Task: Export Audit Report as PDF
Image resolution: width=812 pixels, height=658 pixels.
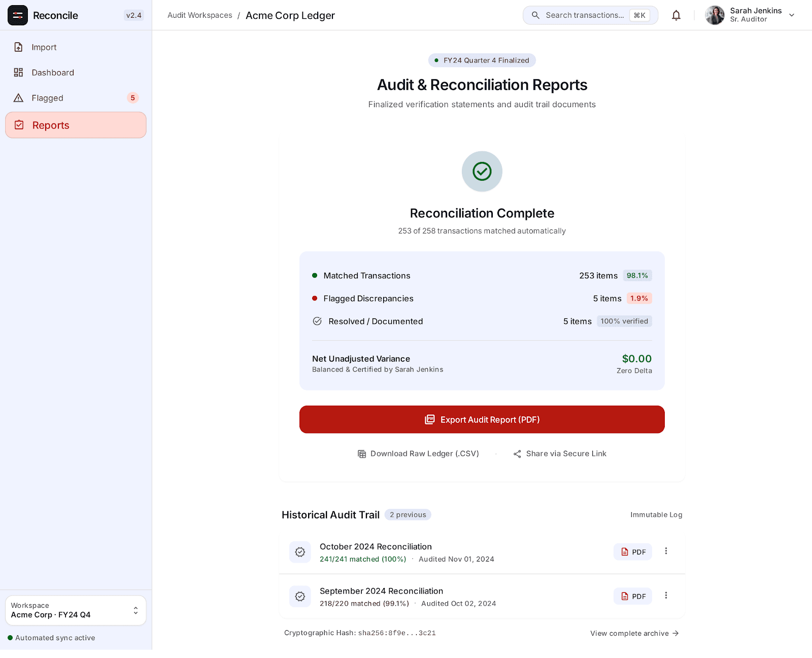Action: pyautogui.click(x=482, y=419)
